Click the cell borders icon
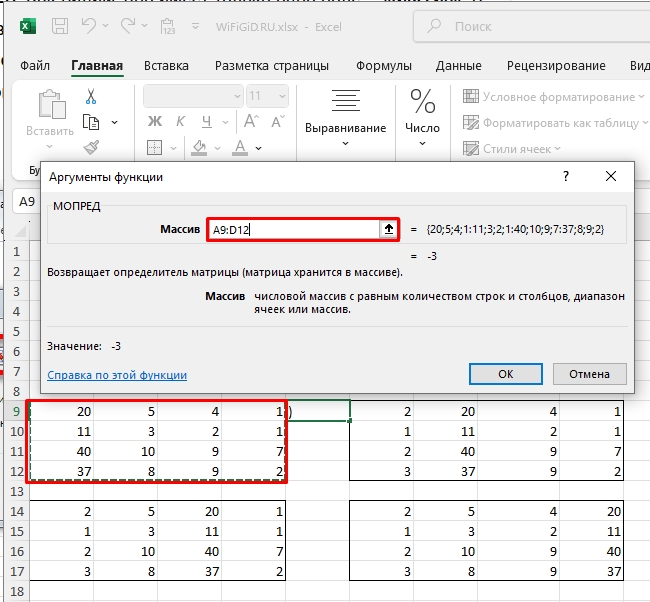The image size is (650, 602). coord(154,148)
